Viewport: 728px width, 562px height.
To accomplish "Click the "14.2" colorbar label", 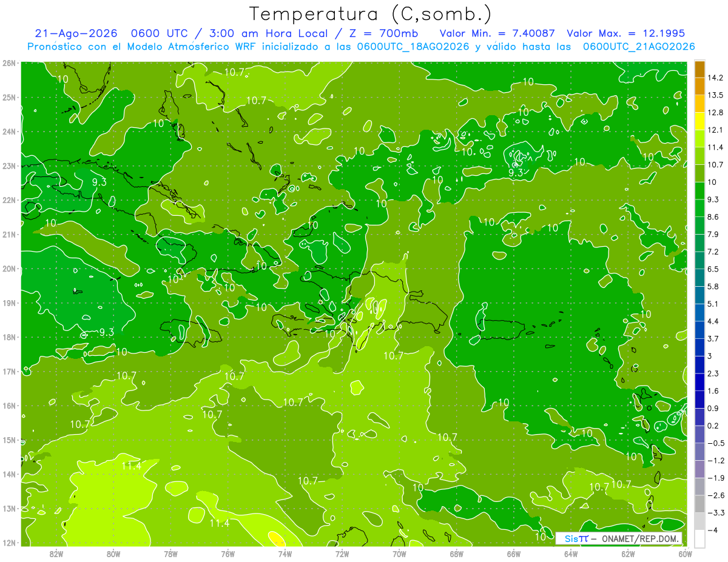I will [x=716, y=78].
